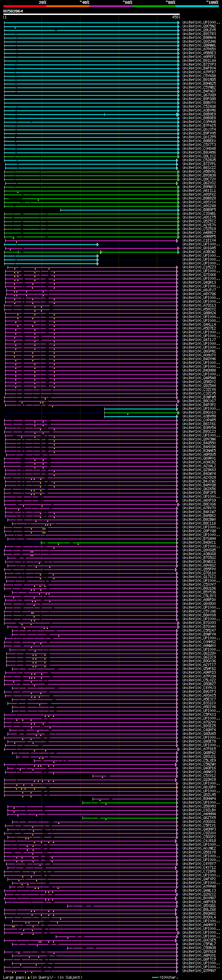The height and width of the screenshot is (980, 222).
Task: Select the UniRef100_Q8BH24 label
Action: coord(199,313)
